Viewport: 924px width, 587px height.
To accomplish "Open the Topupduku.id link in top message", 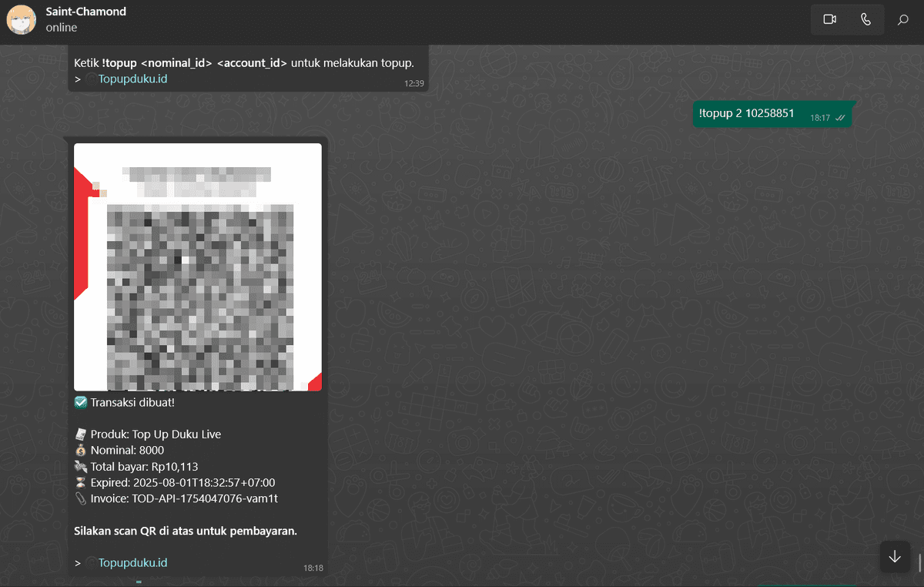I will (x=133, y=79).
